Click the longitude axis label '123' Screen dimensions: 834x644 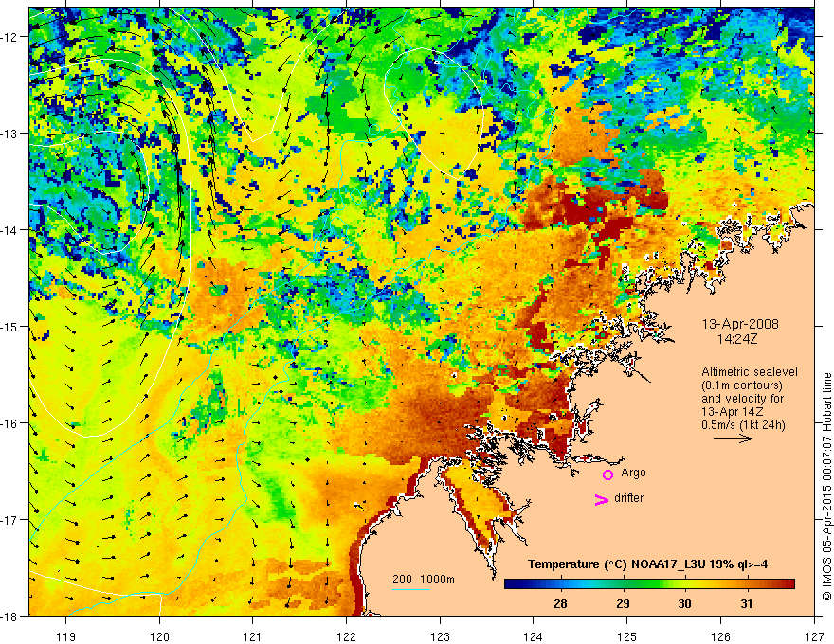pos(440,637)
